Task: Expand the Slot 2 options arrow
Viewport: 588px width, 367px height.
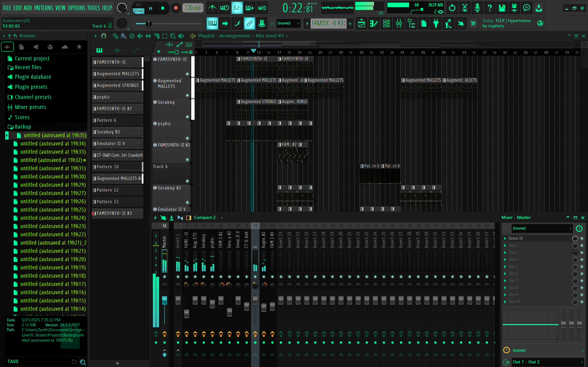Action: click(505, 245)
